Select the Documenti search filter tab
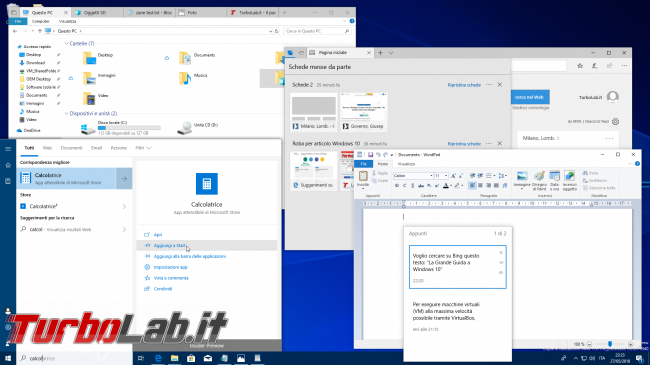 click(x=72, y=148)
